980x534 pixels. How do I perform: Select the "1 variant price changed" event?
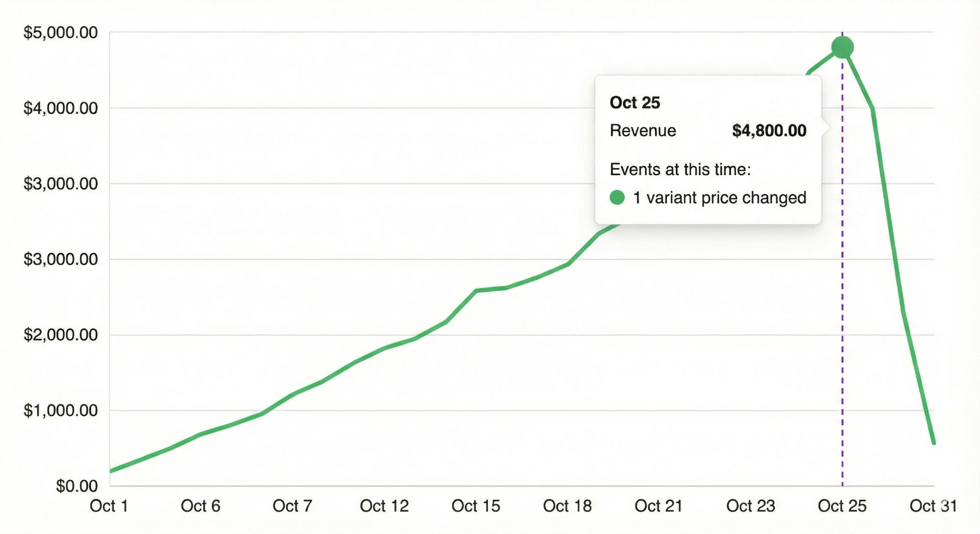[x=719, y=197]
